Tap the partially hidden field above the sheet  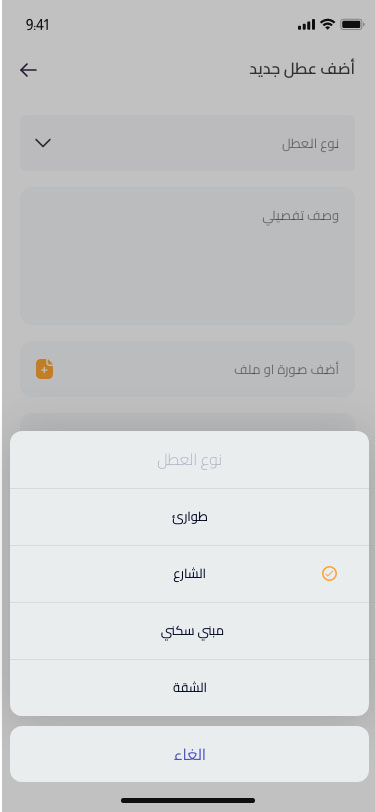tap(188, 422)
